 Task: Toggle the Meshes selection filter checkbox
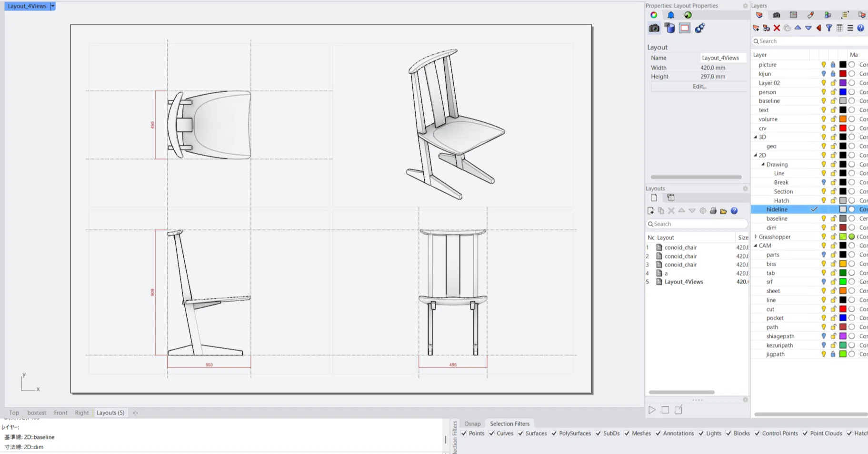click(627, 434)
